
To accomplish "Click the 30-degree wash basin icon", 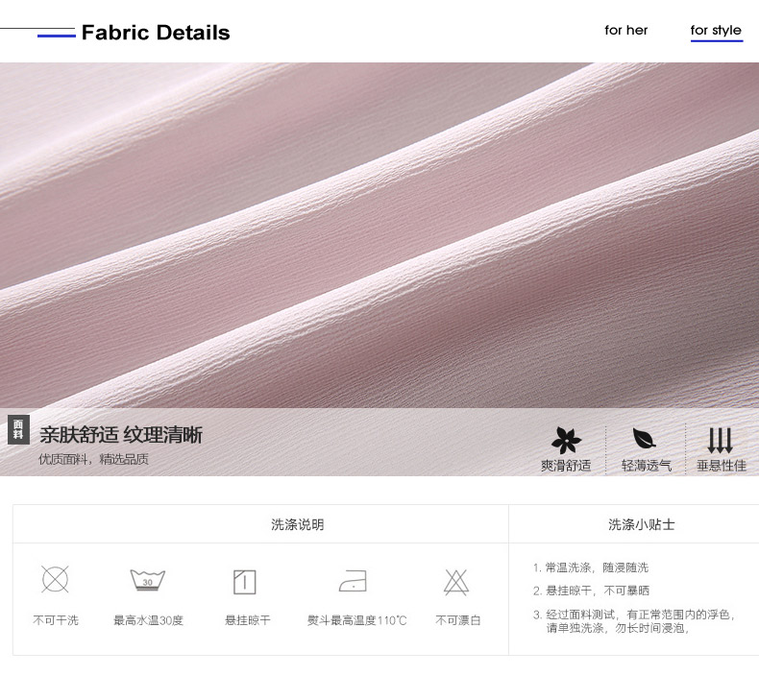I will pos(148,580).
